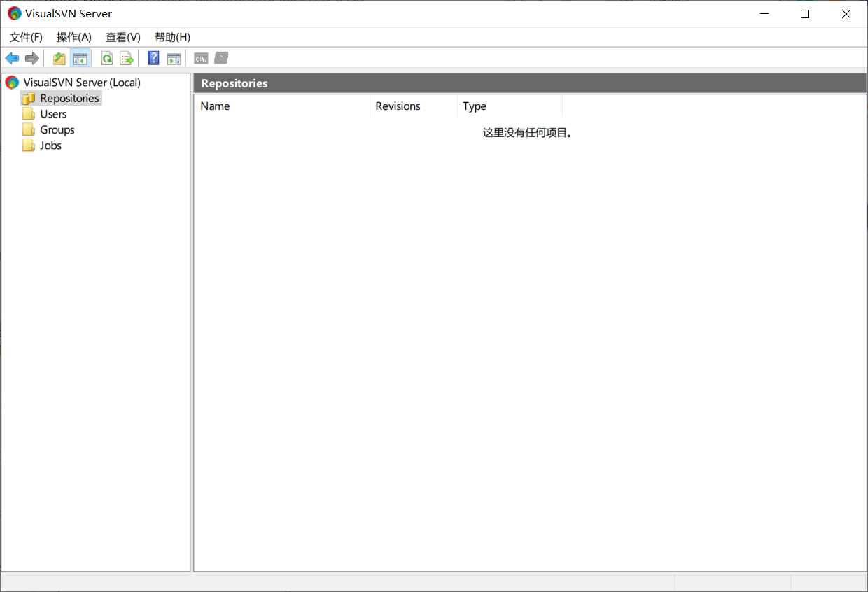Click the Refresh icon in the toolbar
The image size is (868, 592).
(x=106, y=58)
